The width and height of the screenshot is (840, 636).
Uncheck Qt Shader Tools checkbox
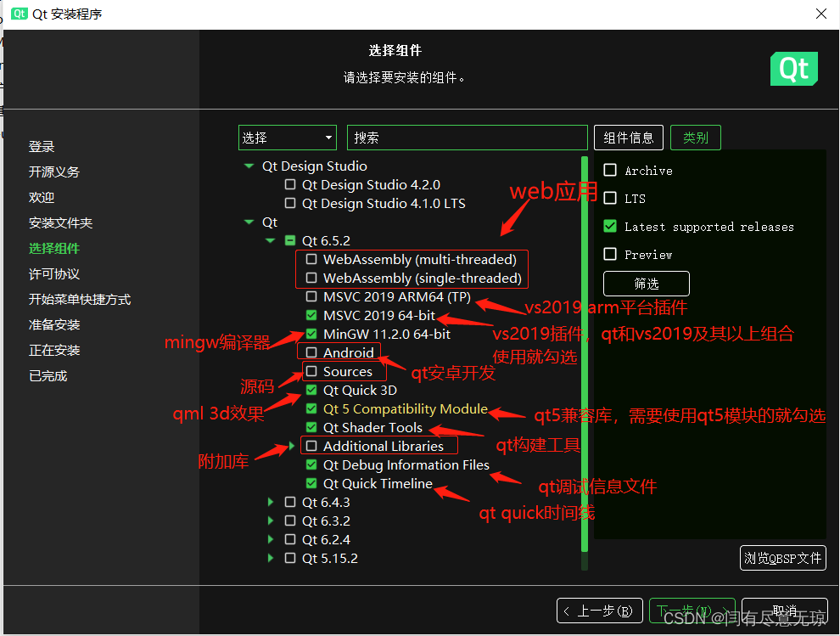tap(311, 427)
